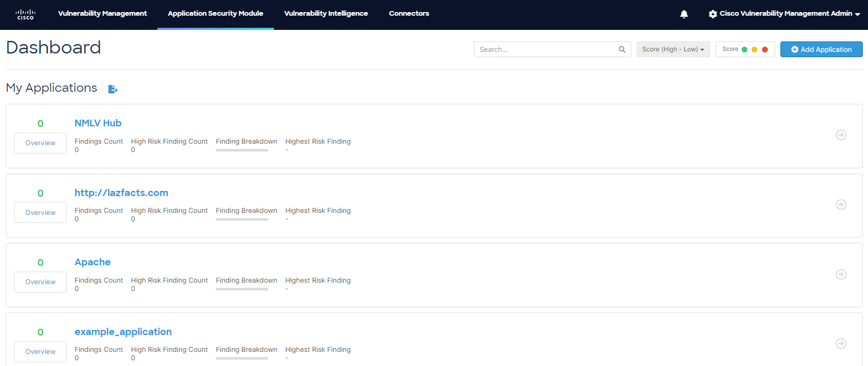Click Finding Breakdown label under example_application

pos(247,350)
